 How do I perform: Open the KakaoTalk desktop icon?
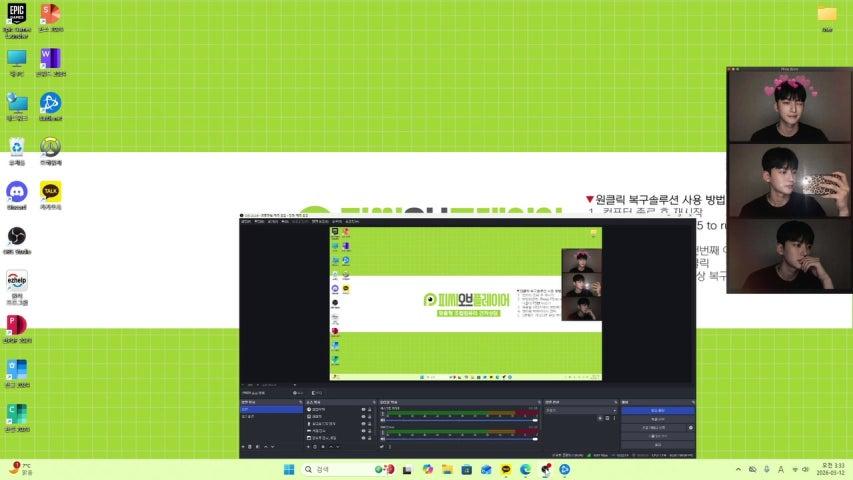click(x=50, y=190)
